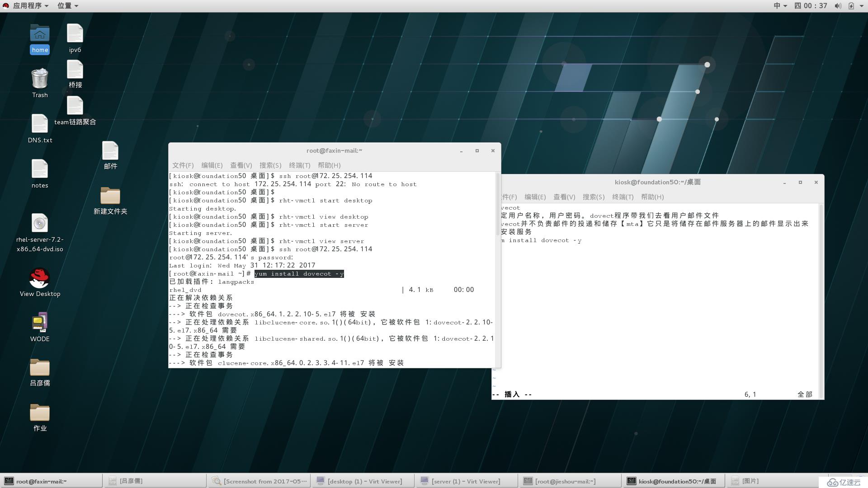Click the network indicator in top bar
The image size is (868, 488).
coord(860,5)
